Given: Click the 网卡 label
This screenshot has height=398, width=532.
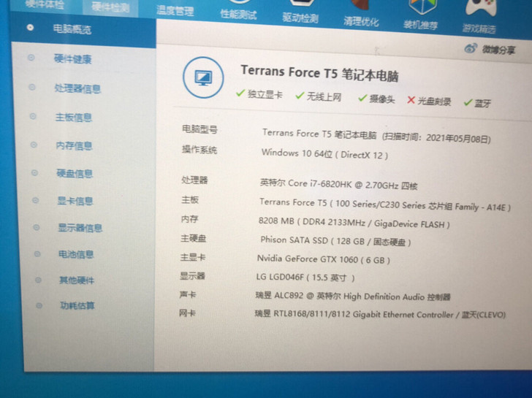Looking at the screenshot, I should click(187, 313).
